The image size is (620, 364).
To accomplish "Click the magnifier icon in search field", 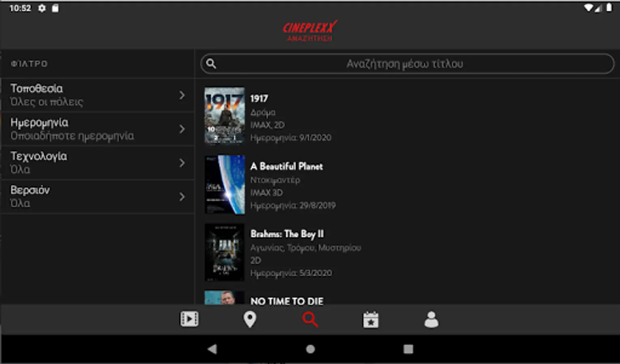I will [211, 63].
